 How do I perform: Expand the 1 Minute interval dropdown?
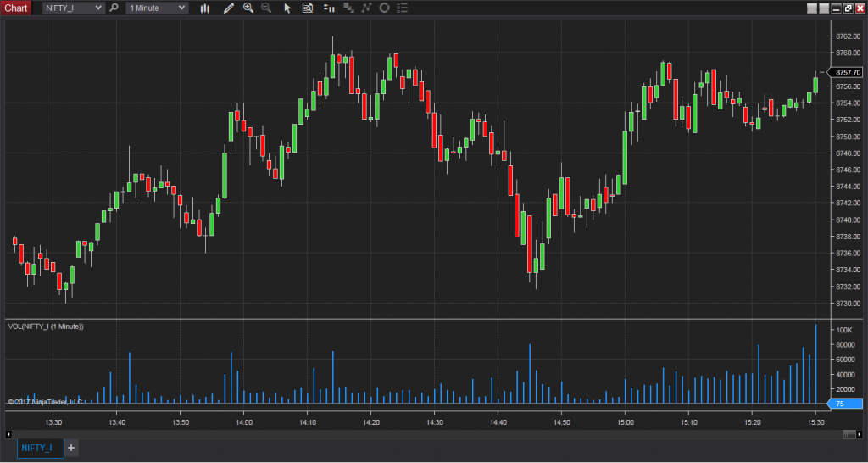click(182, 8)
